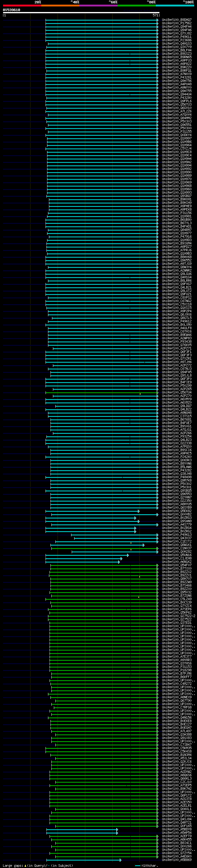Click label UniRef100_Q8H707

coord(177,579)
